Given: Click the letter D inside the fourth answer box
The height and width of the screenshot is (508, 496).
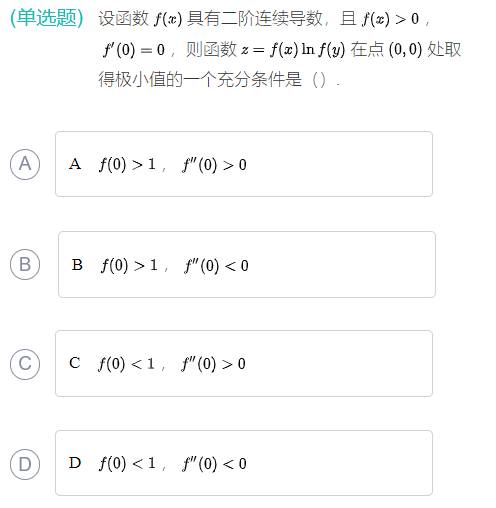Looking at the screenshot, I should tap(75, 463).
